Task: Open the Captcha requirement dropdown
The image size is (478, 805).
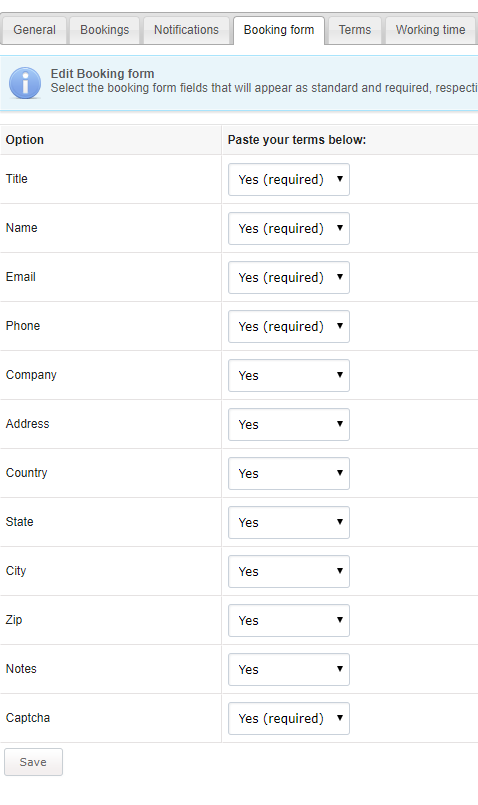Action: 289,719
